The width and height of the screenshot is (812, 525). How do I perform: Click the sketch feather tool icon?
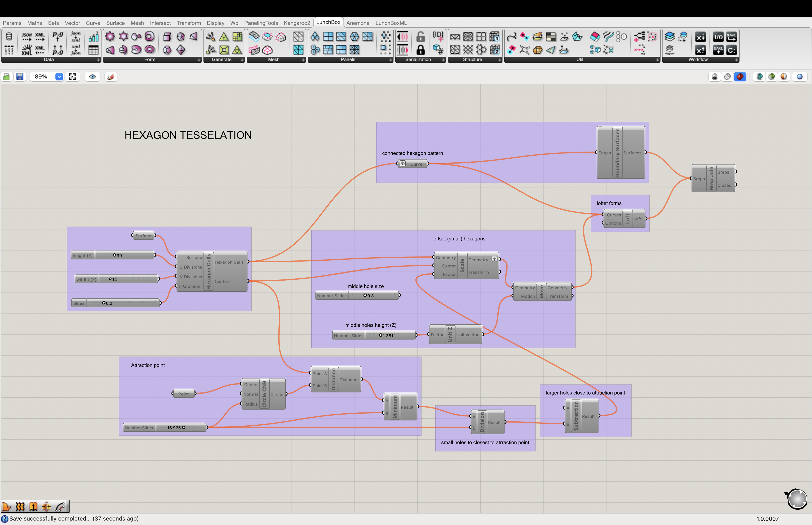110,77
